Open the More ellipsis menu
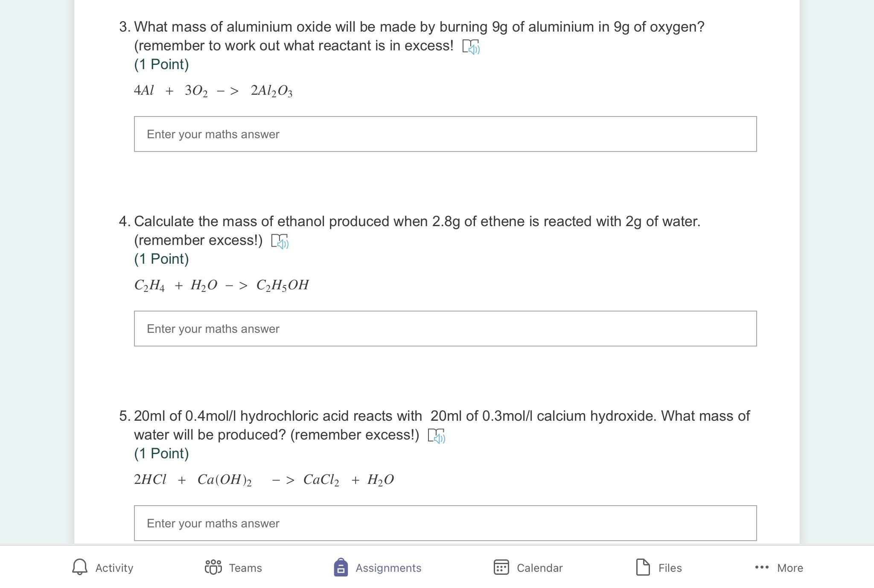The height and width of the screenshot is (588, 874). click(762, 568)
